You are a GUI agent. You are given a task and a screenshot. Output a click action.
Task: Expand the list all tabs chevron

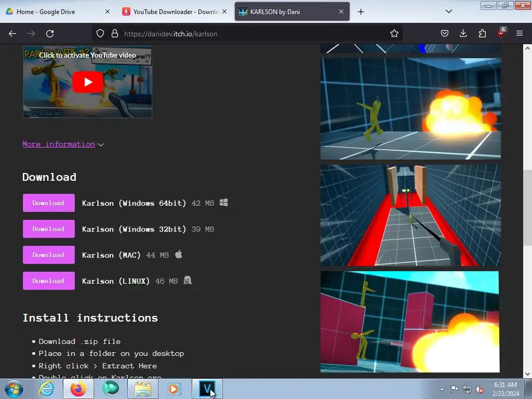(x=448, y=11)
